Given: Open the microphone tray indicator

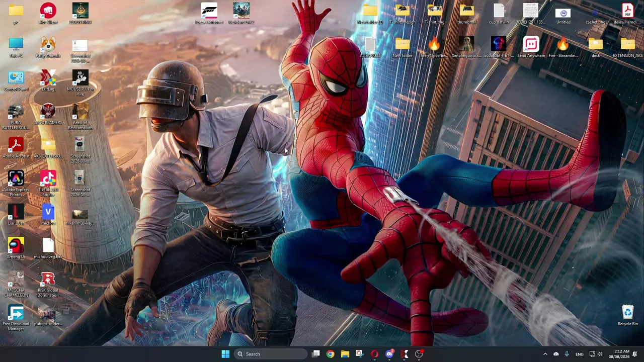Looking at the screenshot, I should click(567, 354).
